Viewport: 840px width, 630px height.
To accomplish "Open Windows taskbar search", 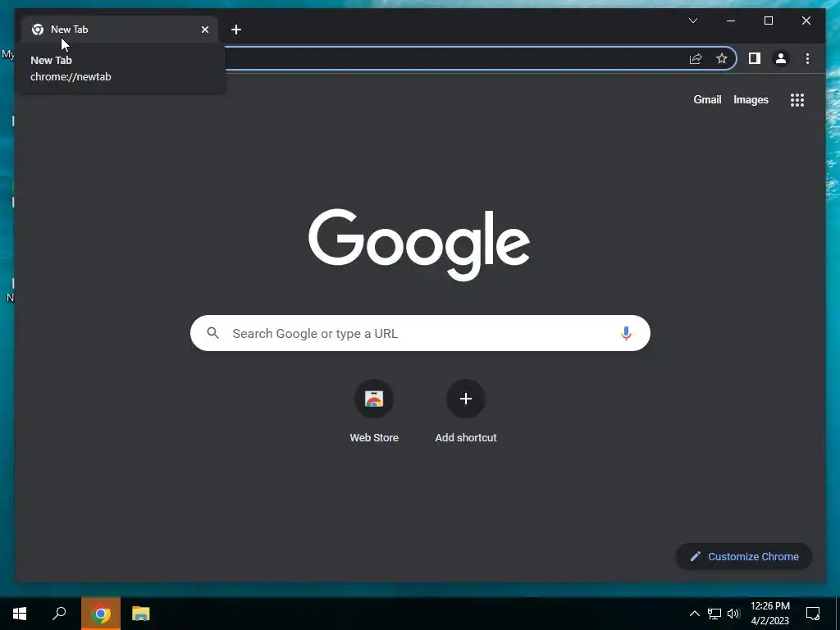I will tap(59, 614).
